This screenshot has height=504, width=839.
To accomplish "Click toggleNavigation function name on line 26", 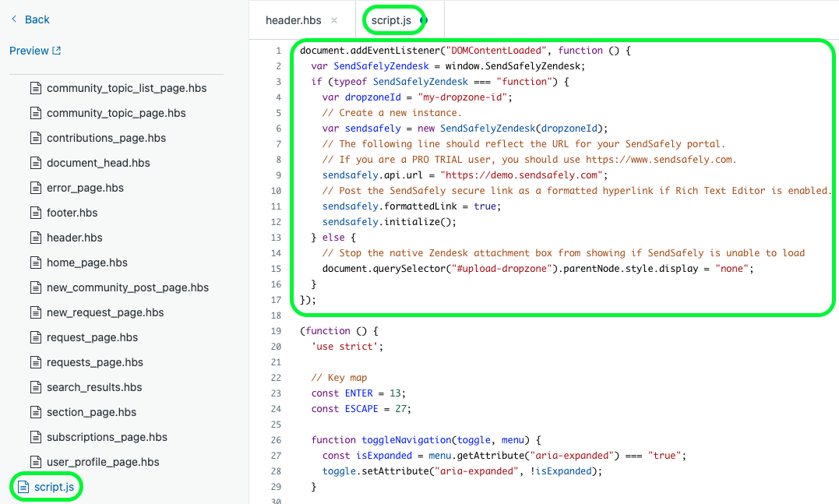I will pos(407,440).
